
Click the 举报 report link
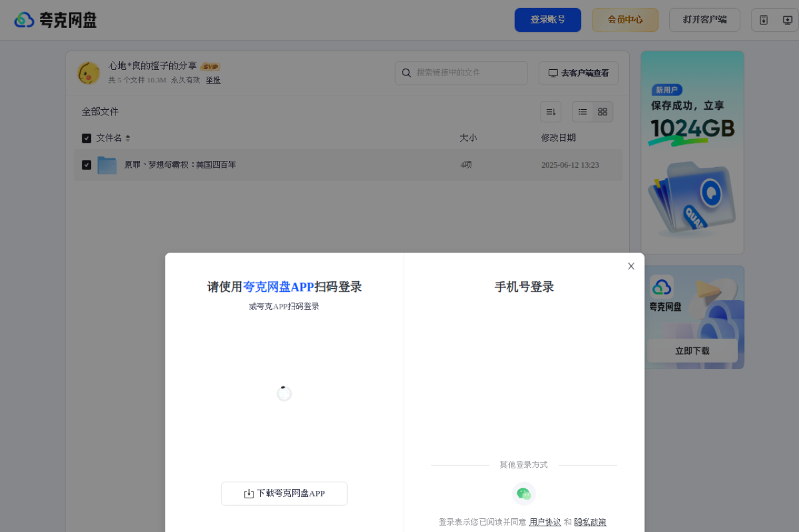point(213,80)
